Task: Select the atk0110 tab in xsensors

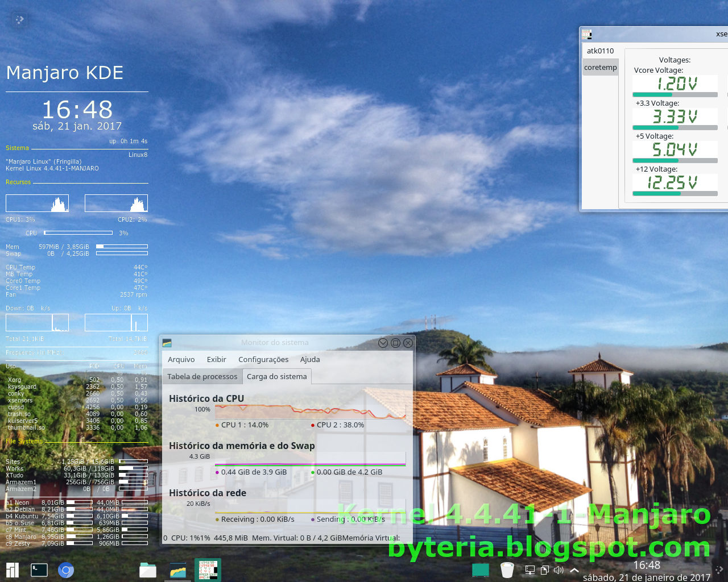Action: tap(600, 51)
